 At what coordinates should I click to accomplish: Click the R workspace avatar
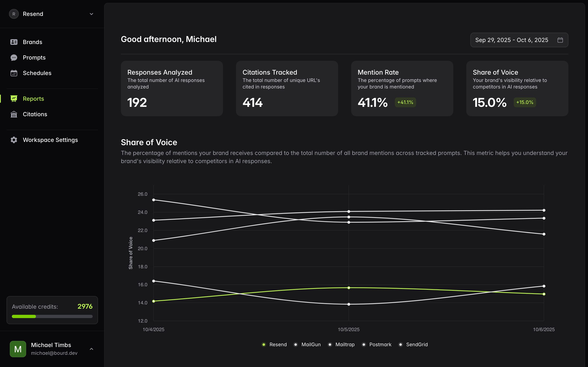click(14, 14)
